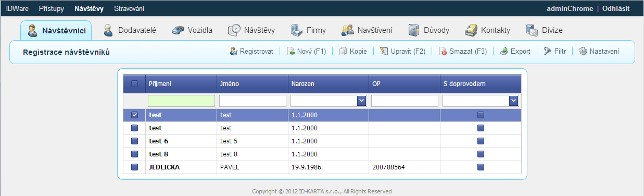644x196 pixels.
Task: Open the Narozen filter dropdown
Action: (362, 101)
